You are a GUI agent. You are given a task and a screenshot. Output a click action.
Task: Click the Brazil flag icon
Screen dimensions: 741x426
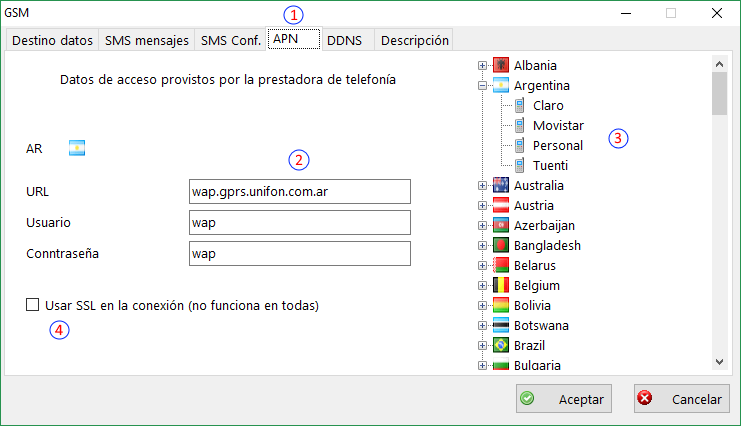(501, 346)
